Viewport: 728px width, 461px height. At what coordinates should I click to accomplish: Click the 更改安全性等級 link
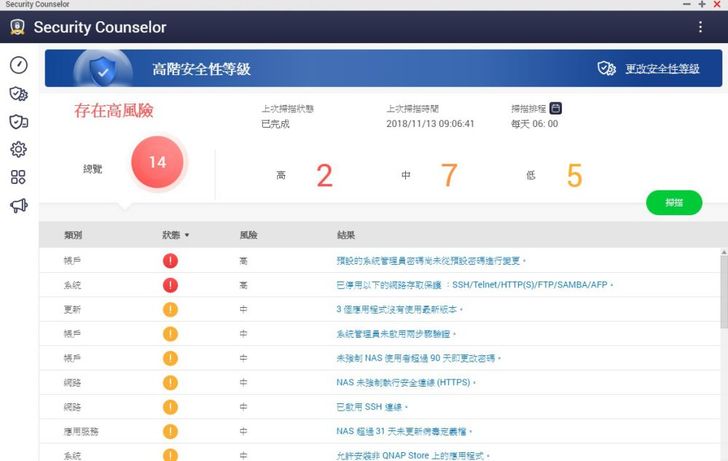tap(662, 69)
